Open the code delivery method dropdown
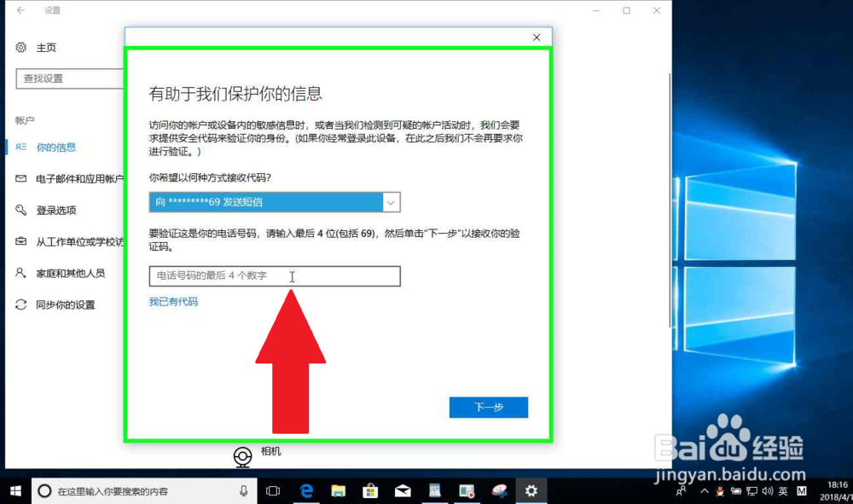 coord(390,202)
